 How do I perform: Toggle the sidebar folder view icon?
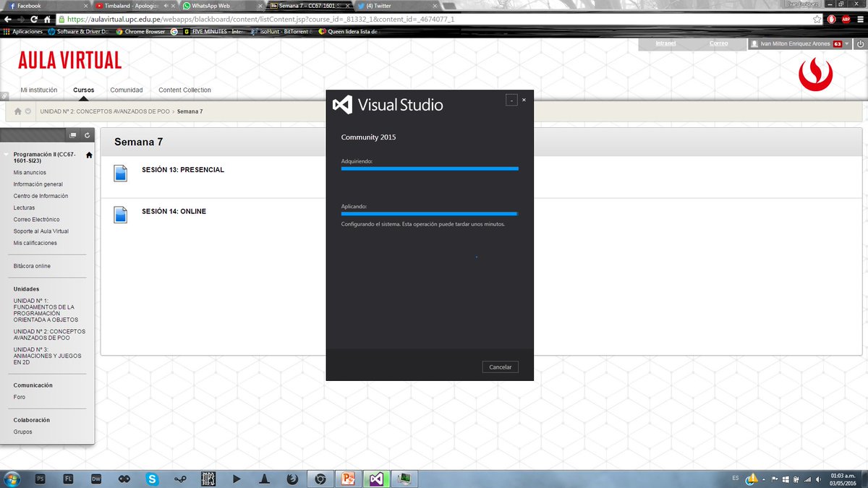(73, 135)
